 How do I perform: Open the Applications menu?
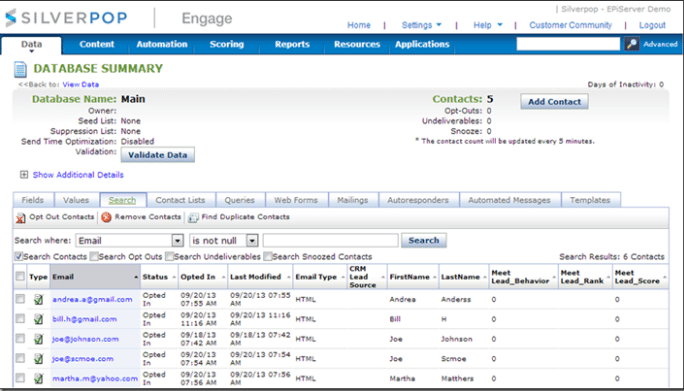click(422, 44)
